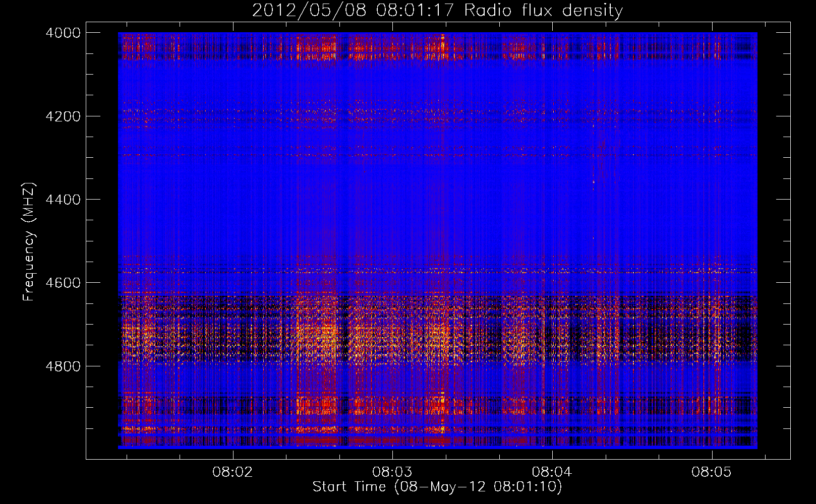The height and width of the screenshot is (504, 816).
Task: Click the '4200' frequency axis label
Action: [63, 116]
